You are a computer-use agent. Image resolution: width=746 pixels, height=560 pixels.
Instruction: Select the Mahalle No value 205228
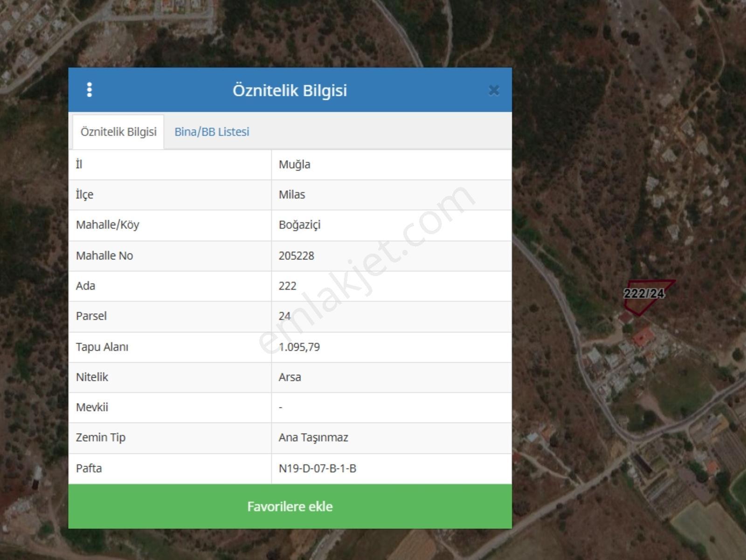tap(297, 256)
